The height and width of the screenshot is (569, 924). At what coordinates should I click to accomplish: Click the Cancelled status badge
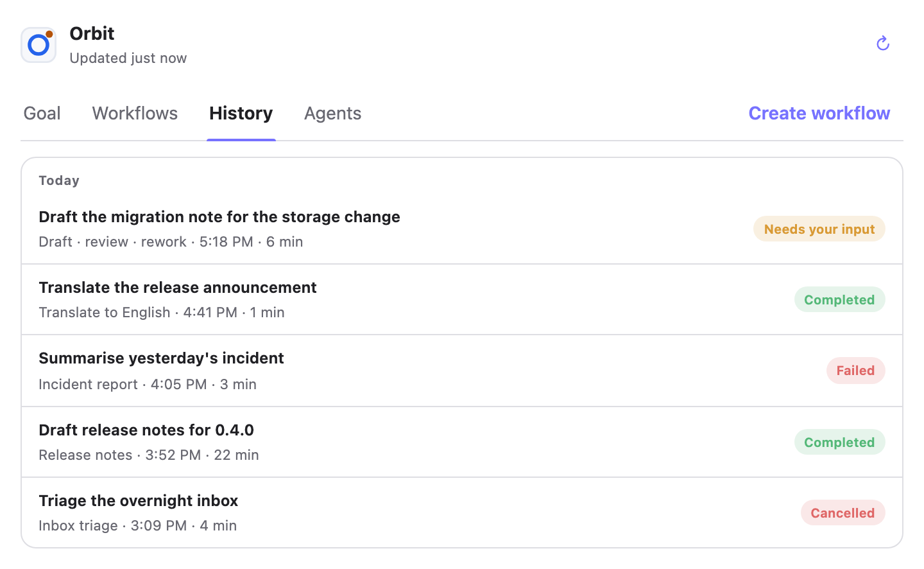coord(843,513)
